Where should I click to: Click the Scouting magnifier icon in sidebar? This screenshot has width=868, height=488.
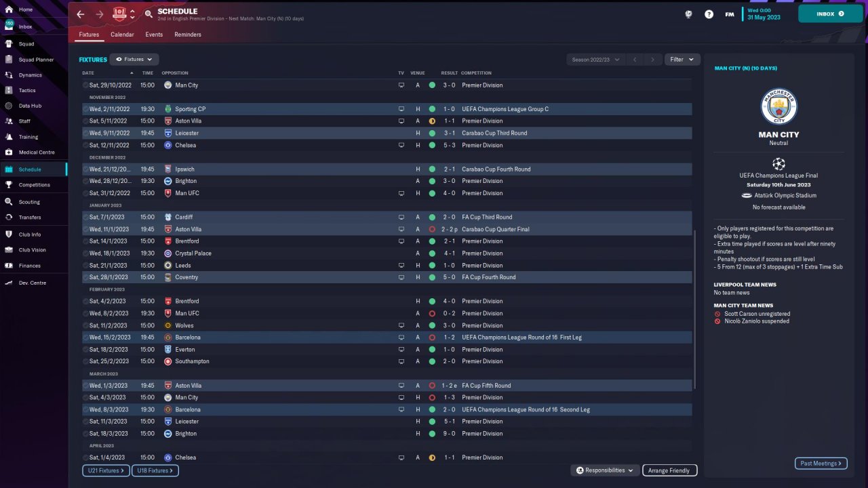(9, 202)
